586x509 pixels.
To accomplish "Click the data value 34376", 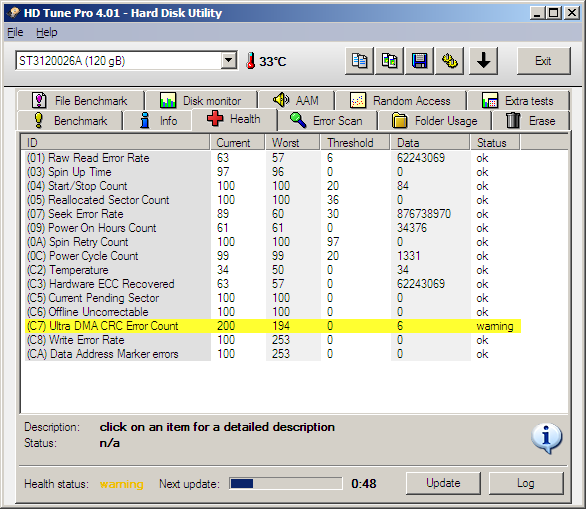I will 412,228.
